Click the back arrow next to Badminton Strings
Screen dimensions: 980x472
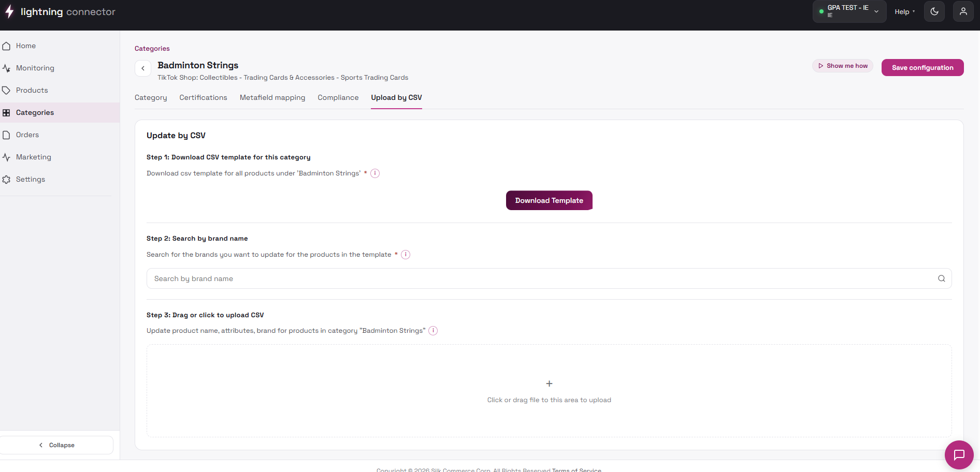143,68
